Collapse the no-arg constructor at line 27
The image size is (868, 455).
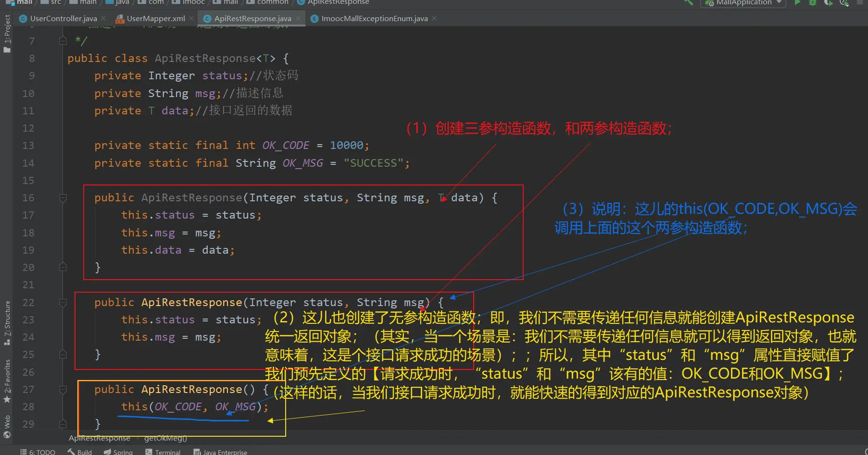click(63, 389)
